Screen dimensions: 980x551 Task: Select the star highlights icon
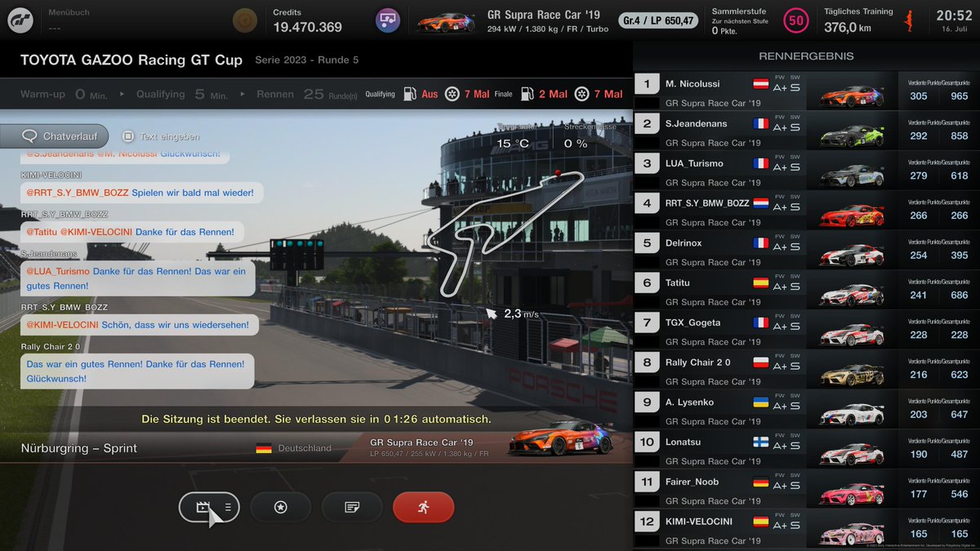[280, 507]
